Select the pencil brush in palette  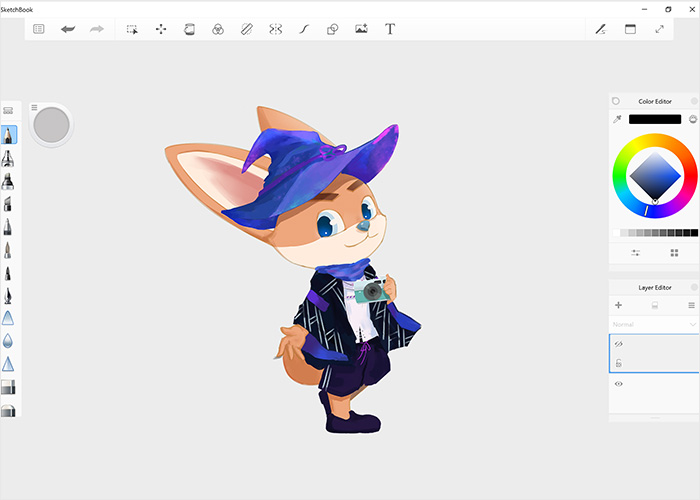[x=8, y=134]
